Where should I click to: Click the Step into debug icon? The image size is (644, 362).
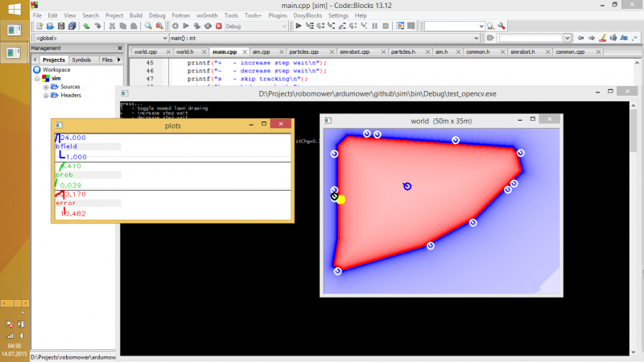332,27
